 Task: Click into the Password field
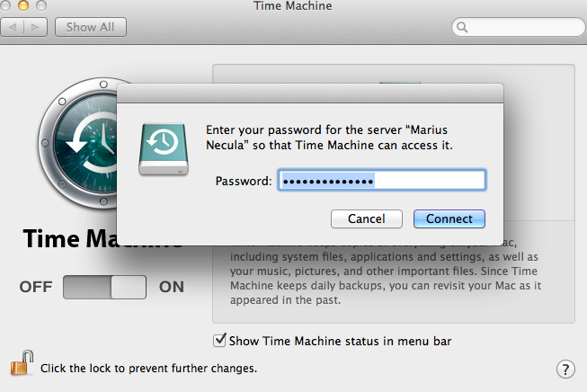click(382, 181)
